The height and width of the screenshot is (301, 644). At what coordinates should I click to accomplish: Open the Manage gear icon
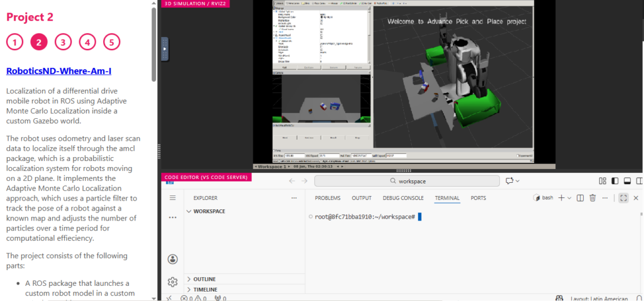[x=173, y=282]
